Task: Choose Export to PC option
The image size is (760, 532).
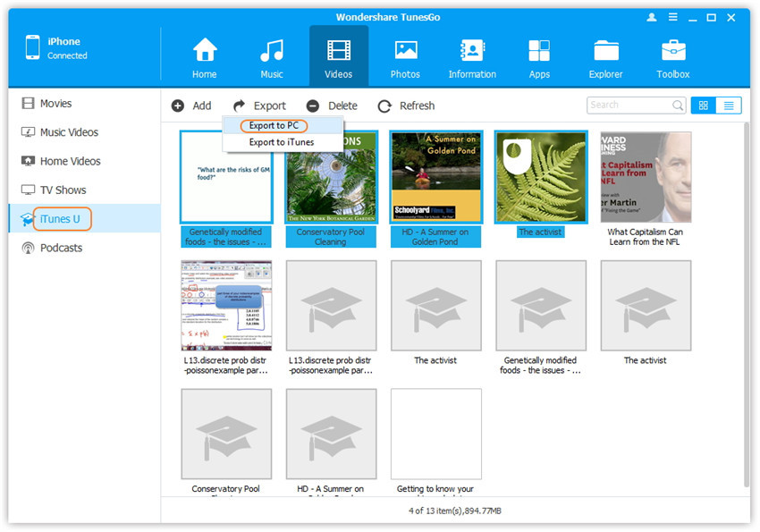Action: tap(274, 126)
